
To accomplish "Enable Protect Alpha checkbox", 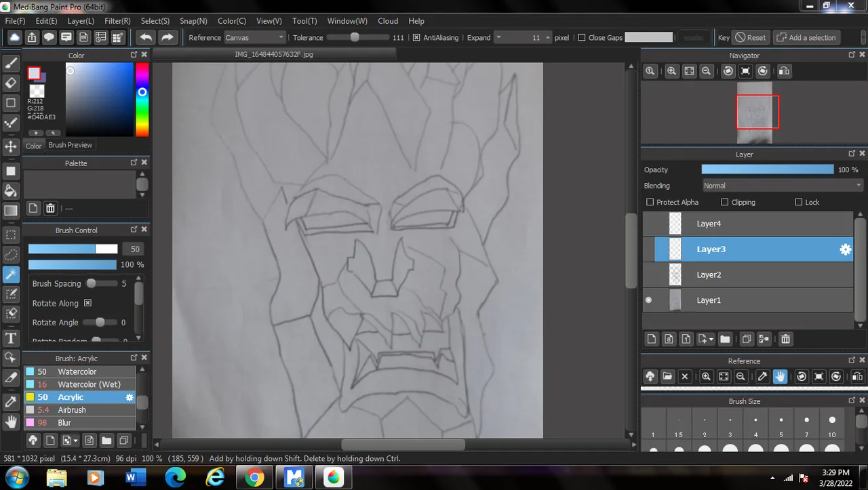I will [x=650, y=202].
